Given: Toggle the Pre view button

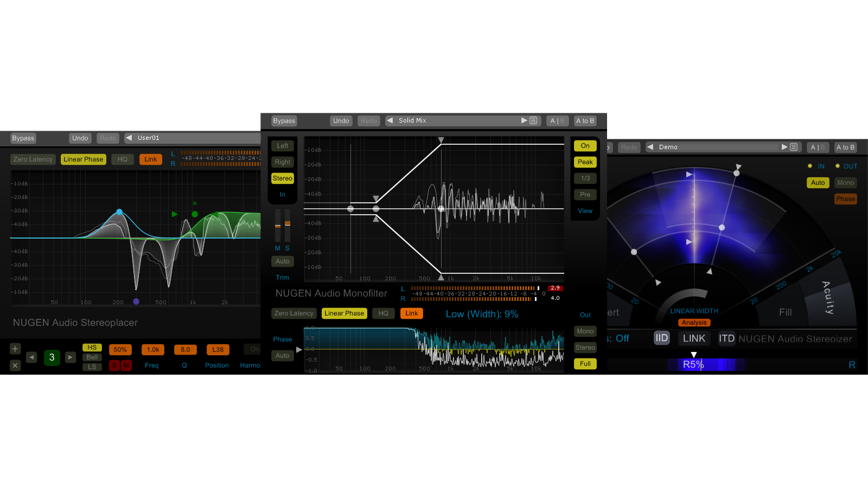Looking at the screenshot, I should (x=585, y=195).
